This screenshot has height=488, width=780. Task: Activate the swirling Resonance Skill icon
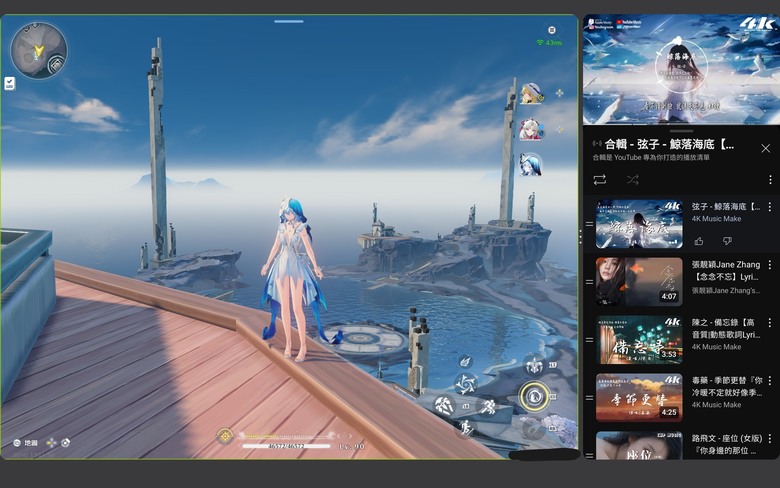pos(466,384)
